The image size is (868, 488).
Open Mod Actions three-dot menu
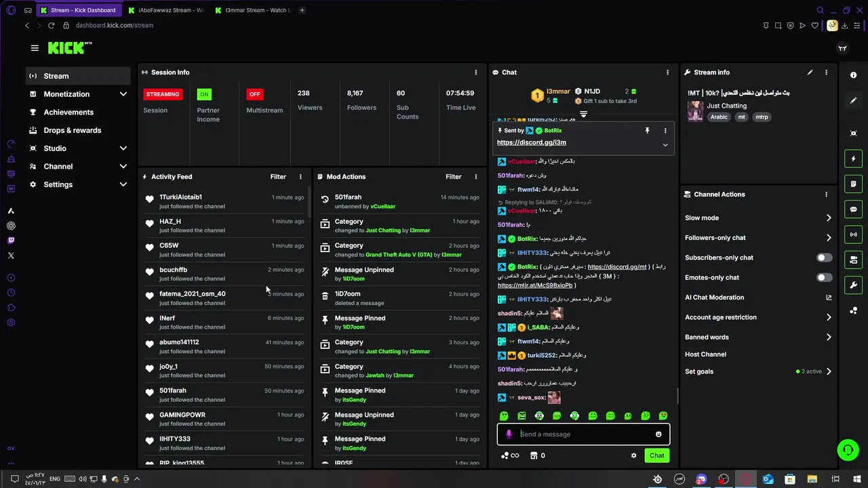476,177
